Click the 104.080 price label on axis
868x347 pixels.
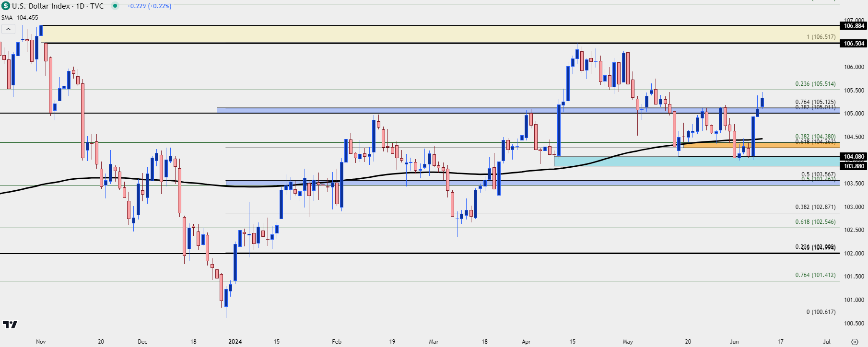tap(854, 157)
